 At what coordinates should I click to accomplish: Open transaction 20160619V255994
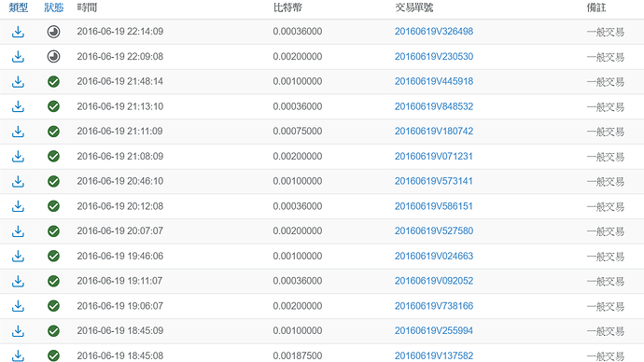click(434, 331)
